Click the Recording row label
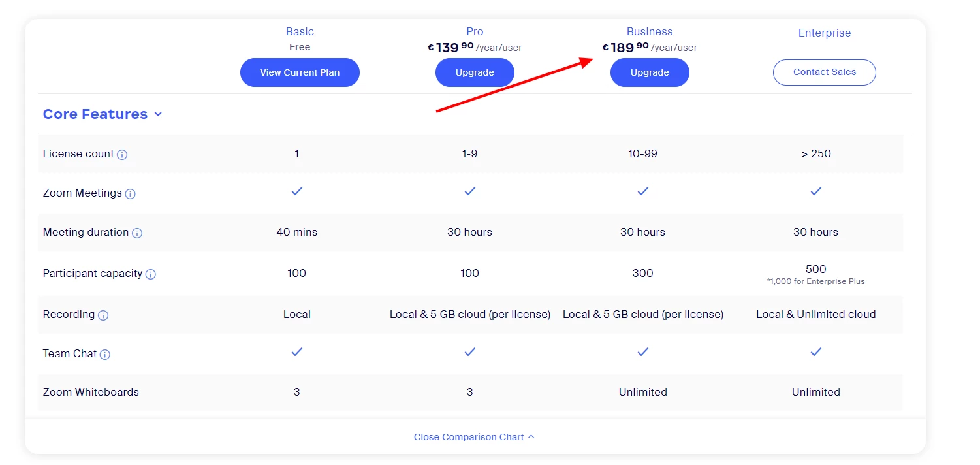 69,315
